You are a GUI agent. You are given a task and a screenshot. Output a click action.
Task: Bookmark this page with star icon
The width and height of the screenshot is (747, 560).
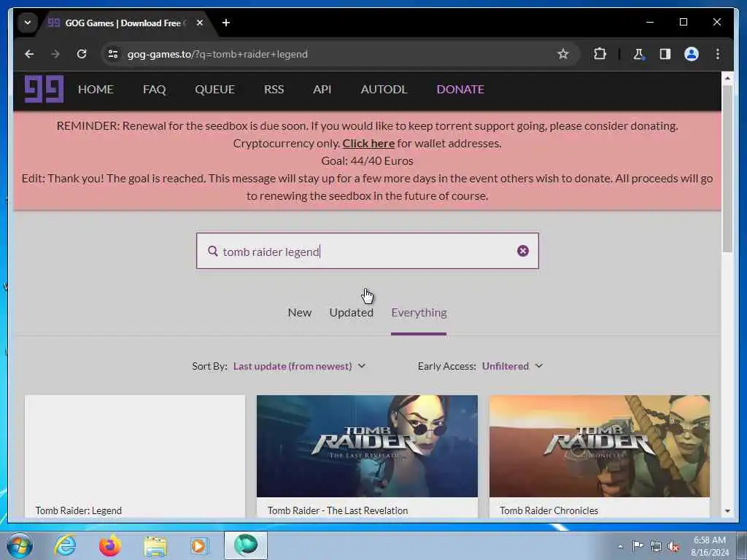click(x=563, y=54)
